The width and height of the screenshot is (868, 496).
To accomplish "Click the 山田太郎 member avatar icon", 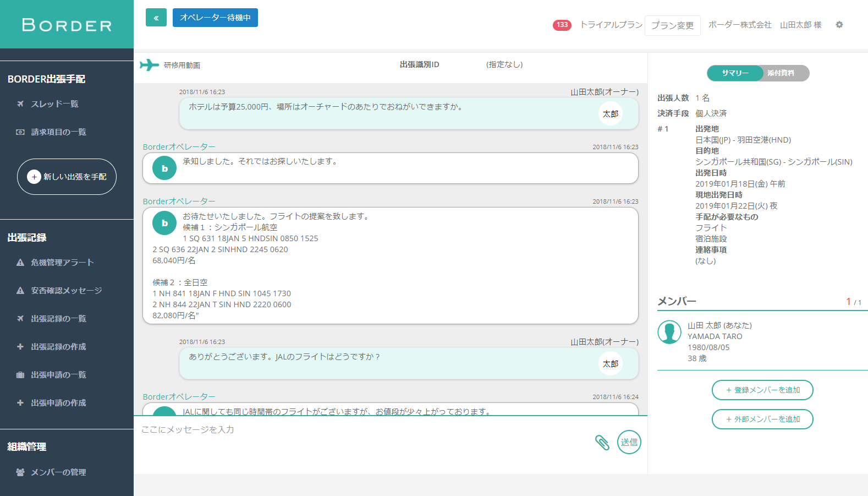I will (x=669, y=332).
